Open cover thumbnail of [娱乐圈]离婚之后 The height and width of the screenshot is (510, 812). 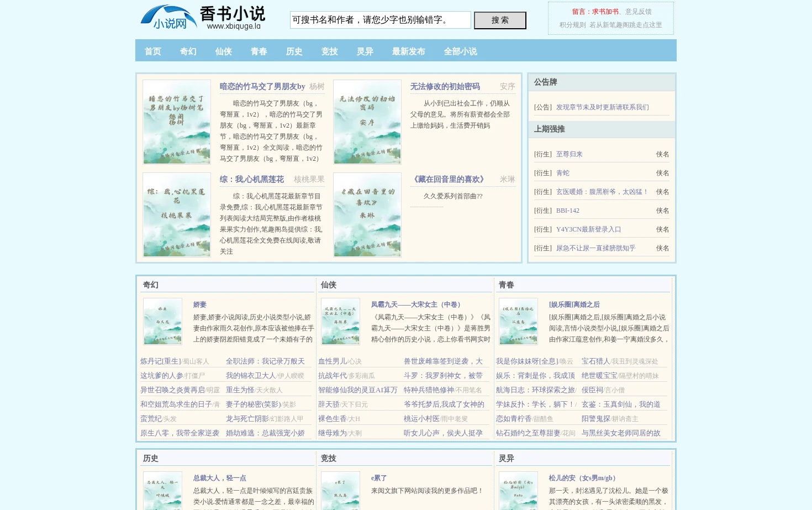tap(518, 322)
